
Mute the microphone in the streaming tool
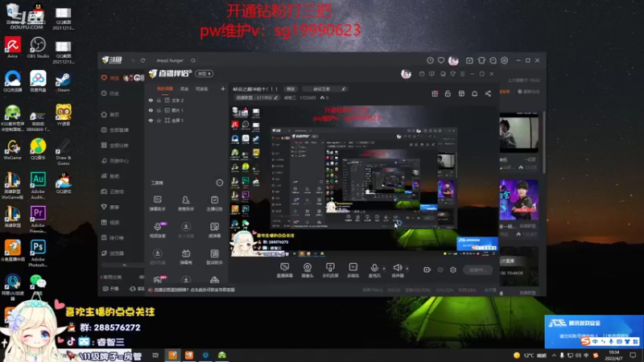(x=374, y=270)
